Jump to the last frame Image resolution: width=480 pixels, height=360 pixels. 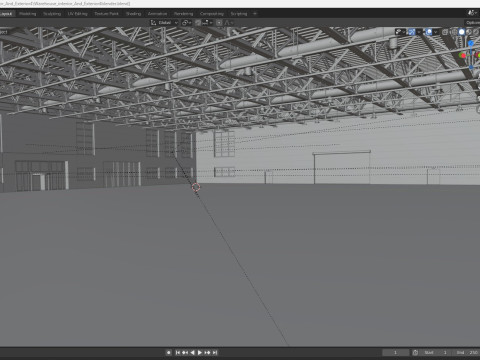[x=215, y=352]
